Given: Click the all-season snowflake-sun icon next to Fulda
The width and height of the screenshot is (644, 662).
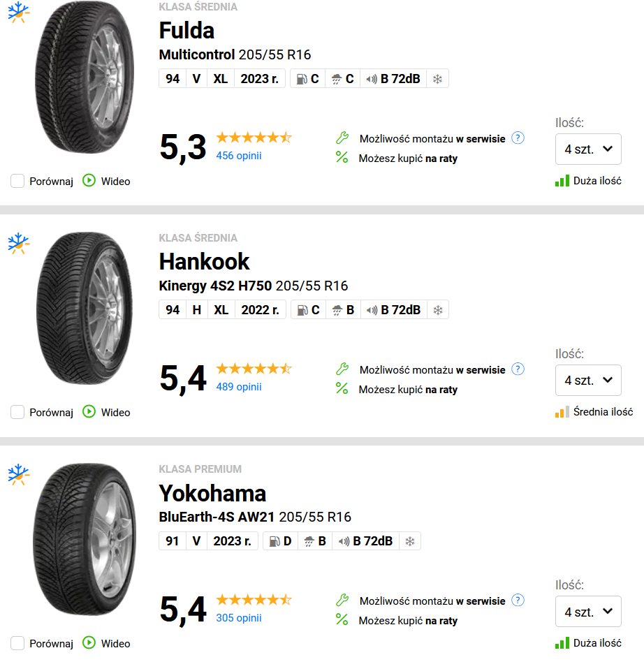Looking at the screenshot, I should click(19, 13).
